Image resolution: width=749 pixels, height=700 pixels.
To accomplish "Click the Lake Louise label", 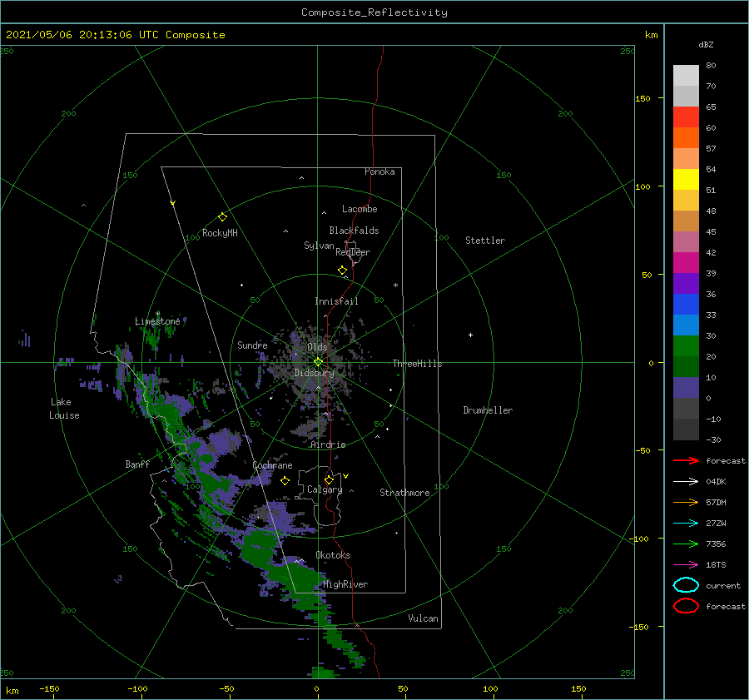I will [x=64, y=409].
